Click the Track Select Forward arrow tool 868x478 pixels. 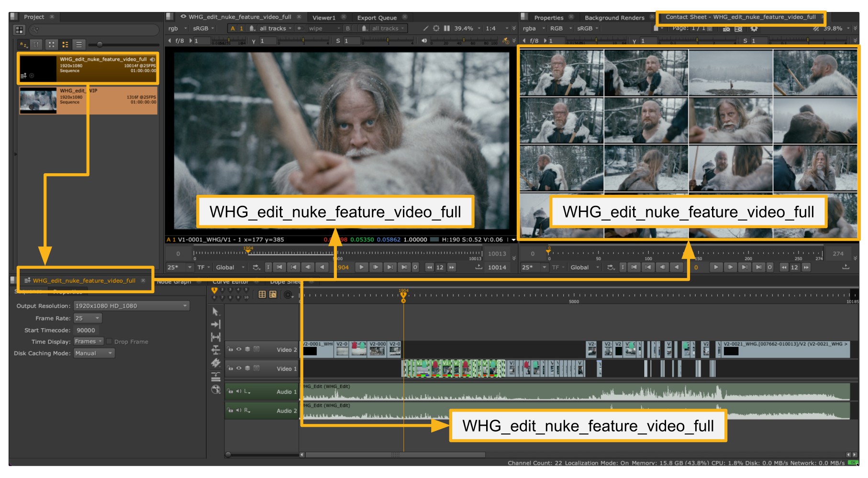click(216, 324)
